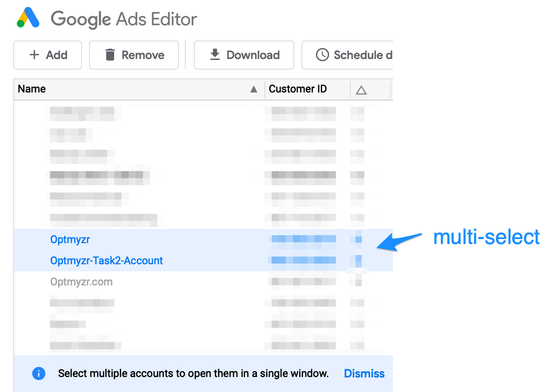This screenshot has width=549, height=392.
Task: Sort accounts by the Name column header
Action: [x=139, y=89]
